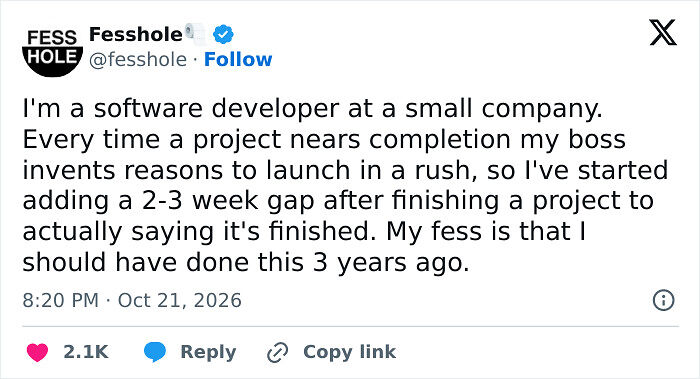Select the Copy link text
Viewport: 700px width, 379px height.
(x=349, y=352)
